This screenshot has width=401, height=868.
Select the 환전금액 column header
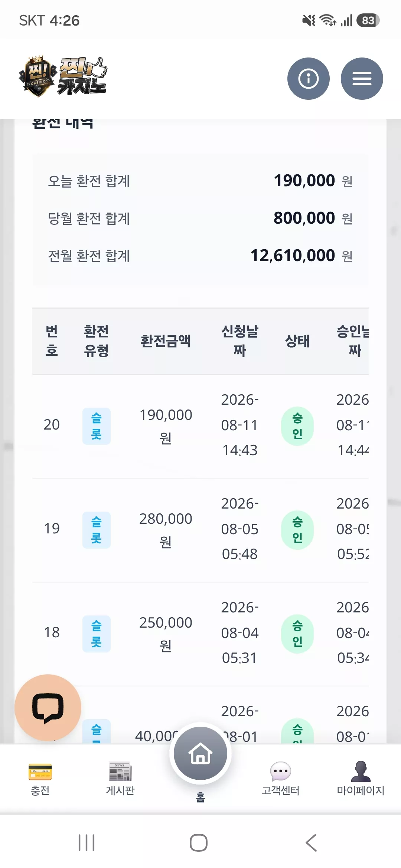coord(166,341)
